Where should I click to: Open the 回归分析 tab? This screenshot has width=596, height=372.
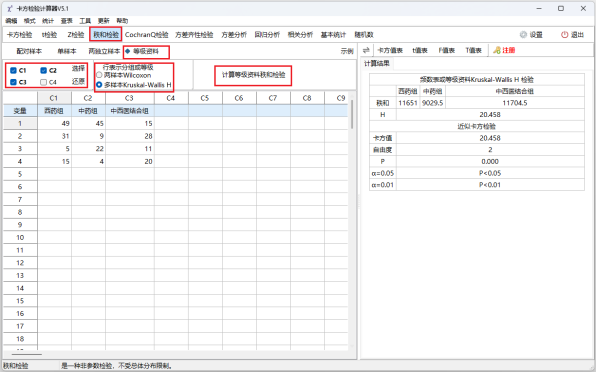tap(267, 35)
